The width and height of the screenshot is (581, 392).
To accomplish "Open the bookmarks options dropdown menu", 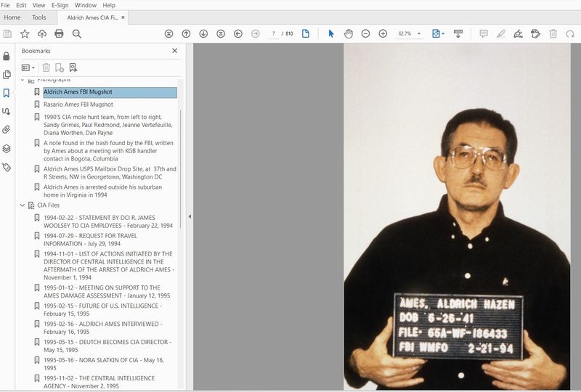I will tap(28, 68).
